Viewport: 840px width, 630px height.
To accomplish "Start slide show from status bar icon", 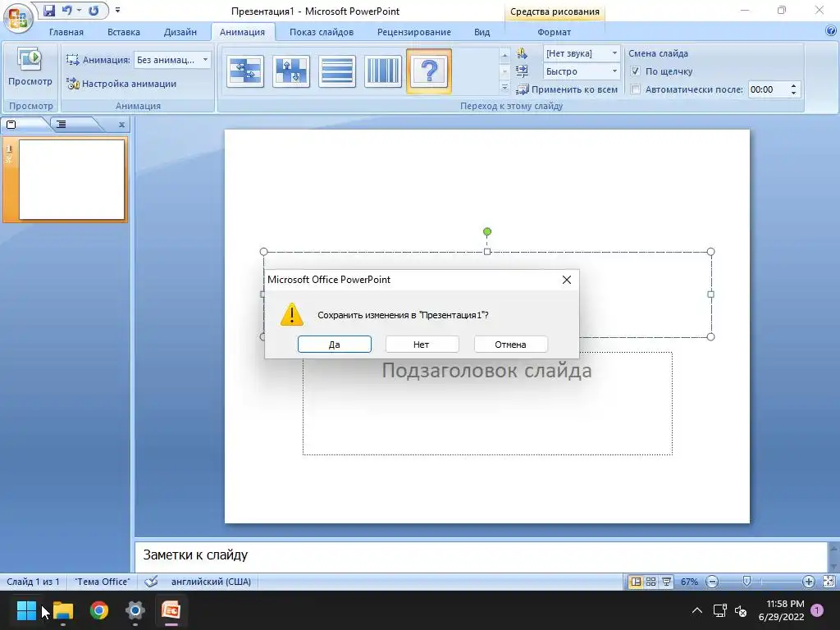I will (x=666, y=582).
